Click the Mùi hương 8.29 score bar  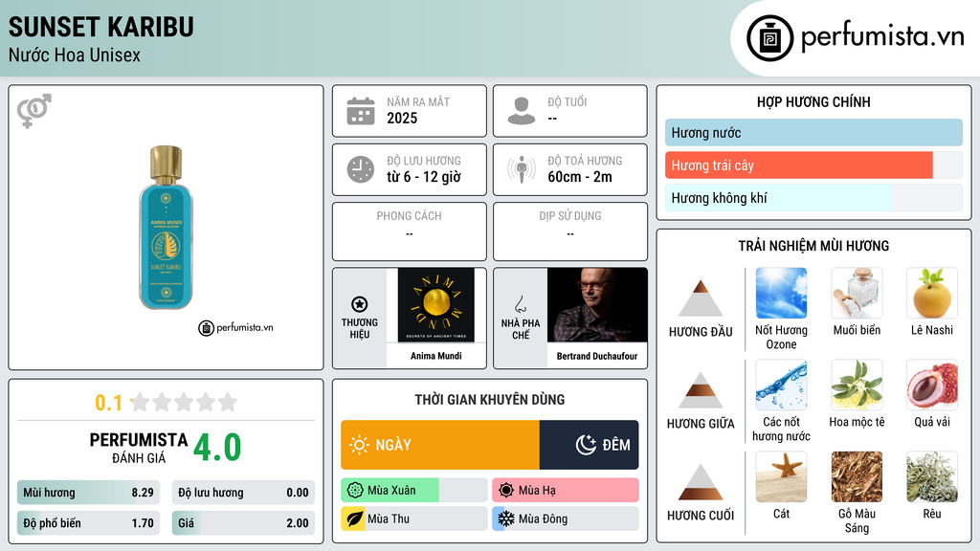point(88,493)
